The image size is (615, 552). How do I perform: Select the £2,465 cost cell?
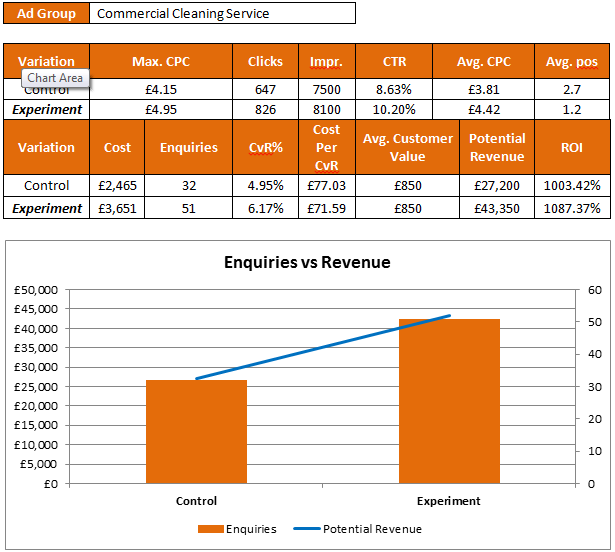pyautogui.click(x=117, y=186)
